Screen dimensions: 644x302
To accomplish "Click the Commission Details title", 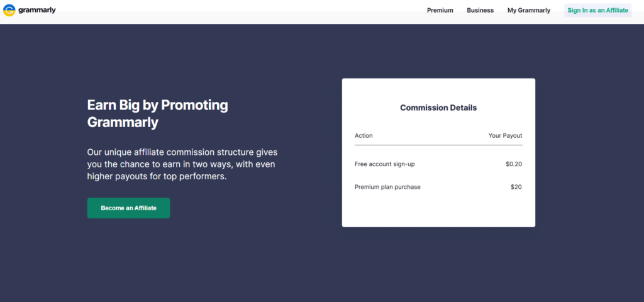I will [438, 108].
